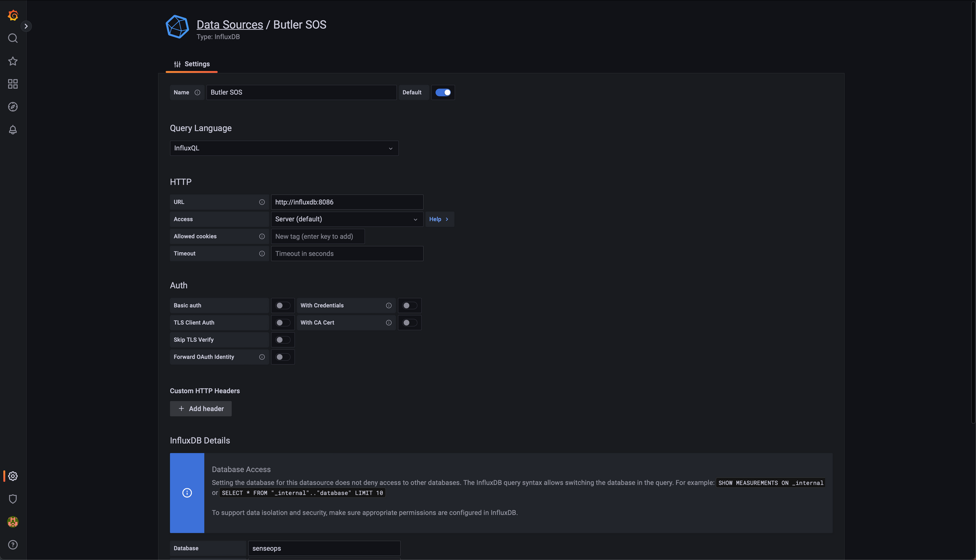
Task: Click the 'InfluxDB Details' heading
Action: click(200, 440)
